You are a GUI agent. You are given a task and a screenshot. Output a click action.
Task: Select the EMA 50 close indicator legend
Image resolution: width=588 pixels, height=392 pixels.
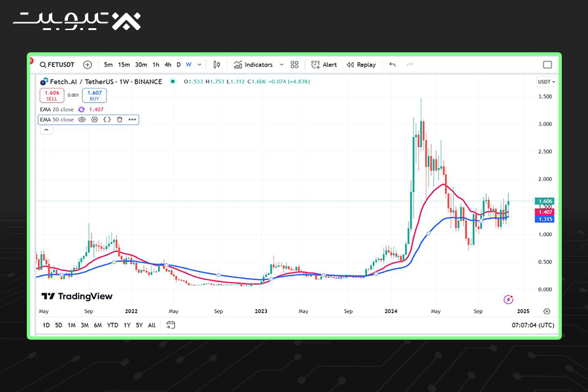pos(57,120)
